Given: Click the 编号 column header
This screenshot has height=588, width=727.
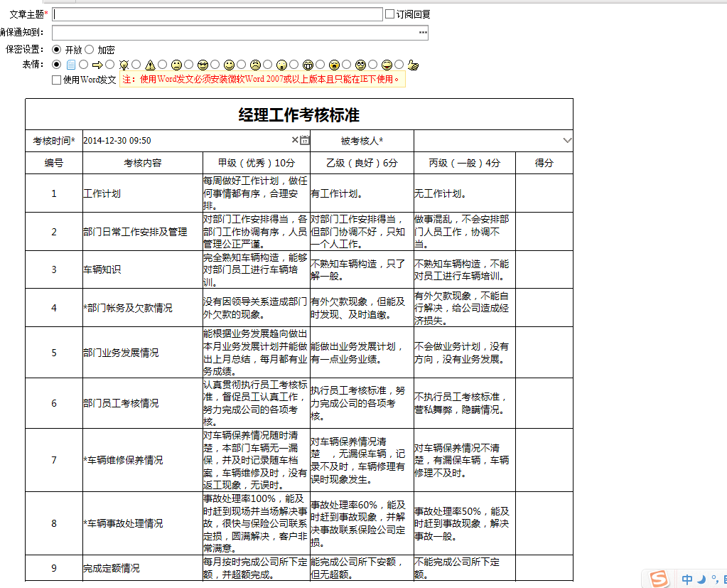Looking at the screenshot, I should tap(54, 163).
